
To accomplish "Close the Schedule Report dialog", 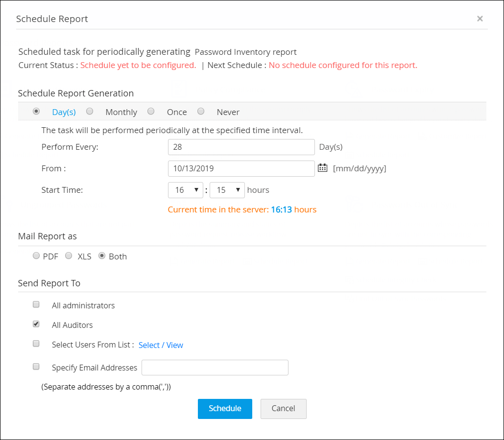I will (480, 19).
